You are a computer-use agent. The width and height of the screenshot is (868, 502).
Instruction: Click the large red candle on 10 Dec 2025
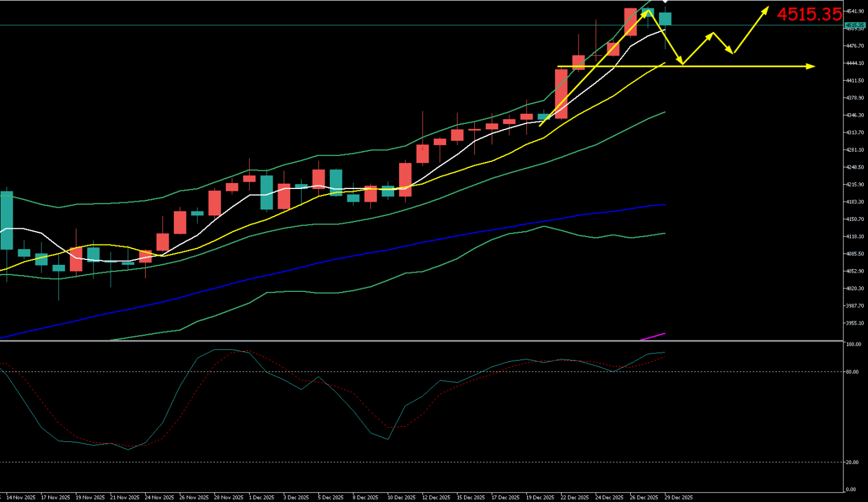coord(405,179)
